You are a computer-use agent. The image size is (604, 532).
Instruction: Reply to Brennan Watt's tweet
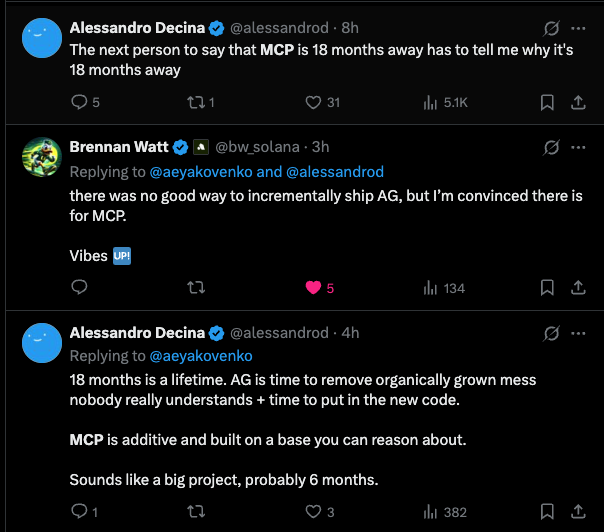pyautogui.click(x=79, y=288)
